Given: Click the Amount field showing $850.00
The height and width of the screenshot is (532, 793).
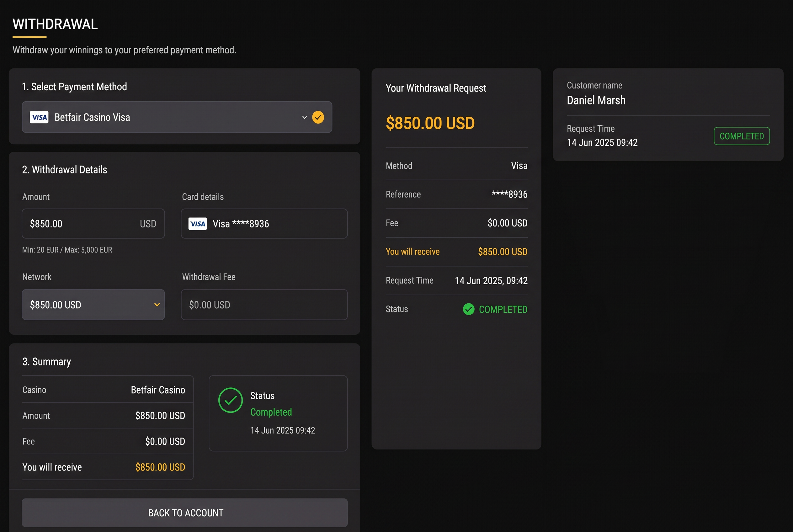Looking at the screenshot, I should pos(93,224).
